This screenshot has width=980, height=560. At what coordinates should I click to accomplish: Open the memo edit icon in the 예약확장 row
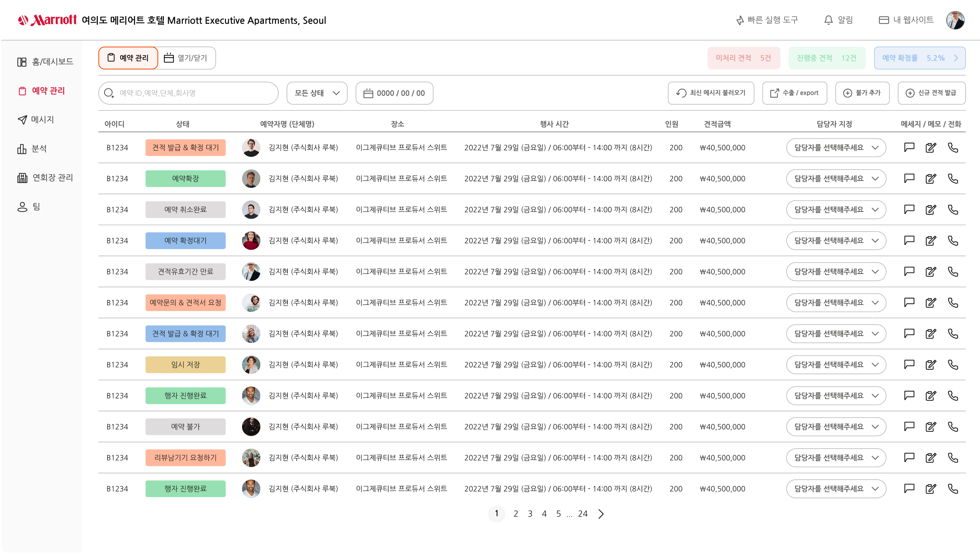[x=931, y=178]
